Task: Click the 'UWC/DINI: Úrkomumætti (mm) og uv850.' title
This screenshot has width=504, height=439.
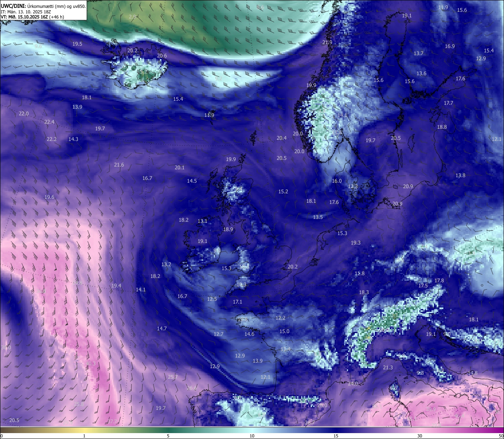Action: click(43, 6)
